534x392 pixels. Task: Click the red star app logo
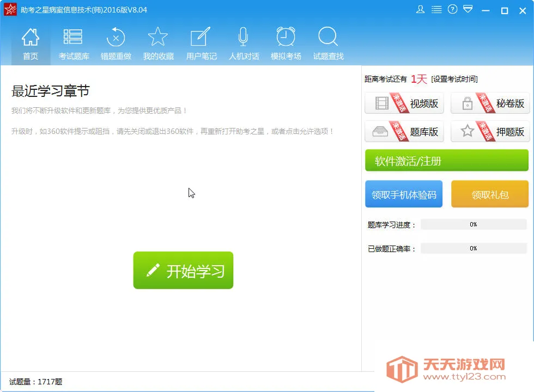point(10,9)
